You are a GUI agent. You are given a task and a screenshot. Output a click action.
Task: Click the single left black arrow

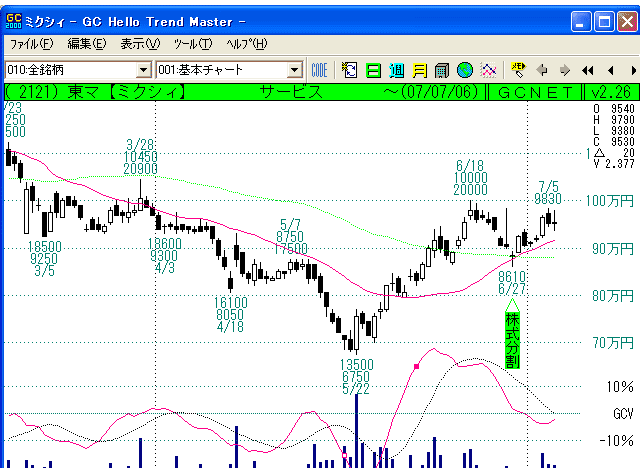pos(611,71)
